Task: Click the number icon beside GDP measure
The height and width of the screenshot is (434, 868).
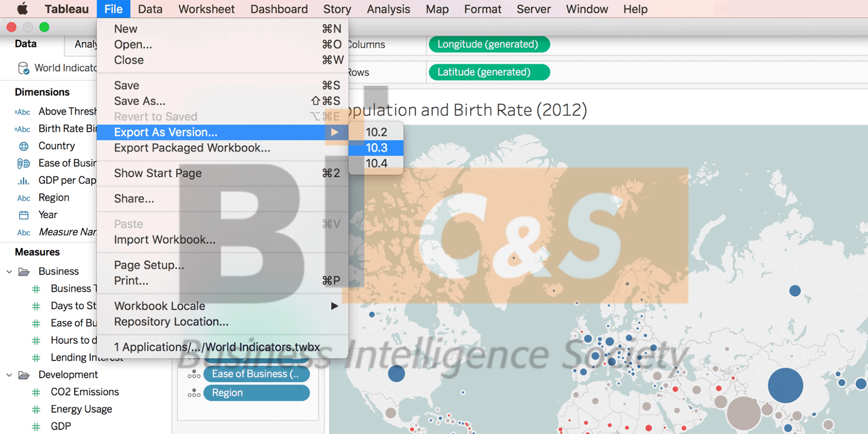Action: [x=36, y=426]
